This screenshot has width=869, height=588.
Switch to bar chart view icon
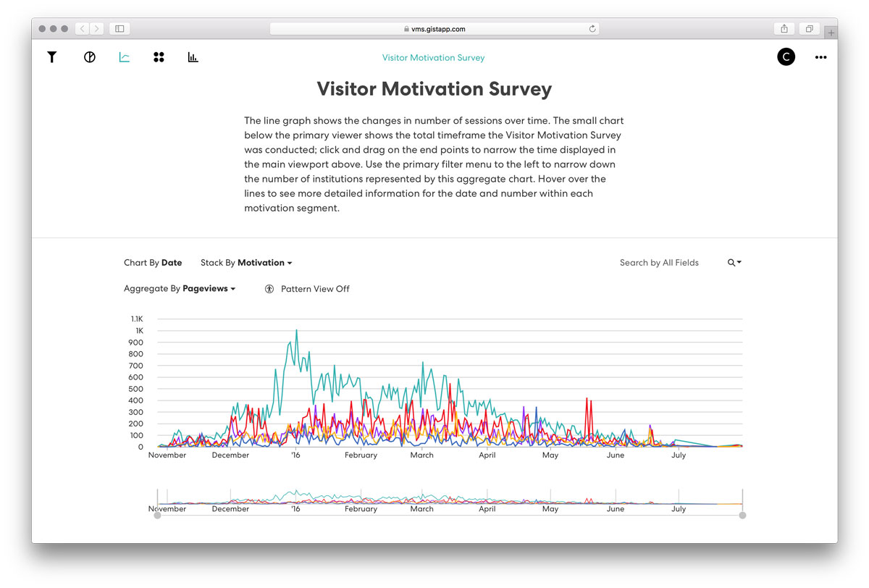pos(193,57)
